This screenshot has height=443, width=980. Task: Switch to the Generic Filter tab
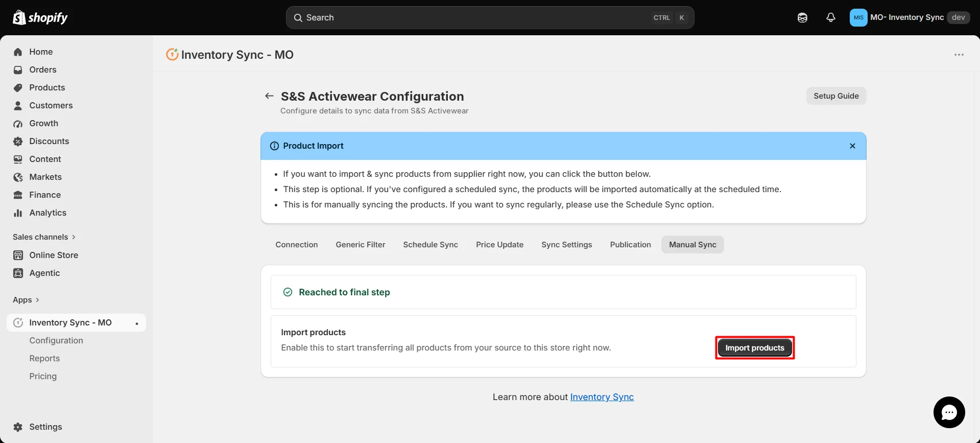click(361, 245)
